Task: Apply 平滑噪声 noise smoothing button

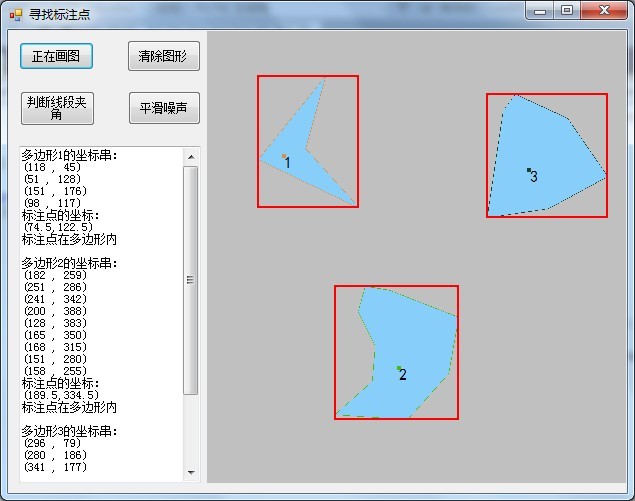Action: (x=164, y=108)
